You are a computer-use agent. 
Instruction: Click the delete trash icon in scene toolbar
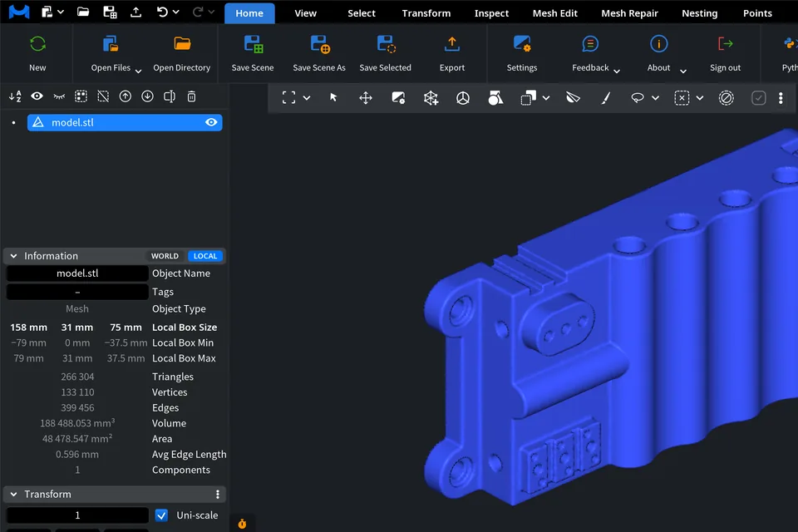[x=191, y=96]
